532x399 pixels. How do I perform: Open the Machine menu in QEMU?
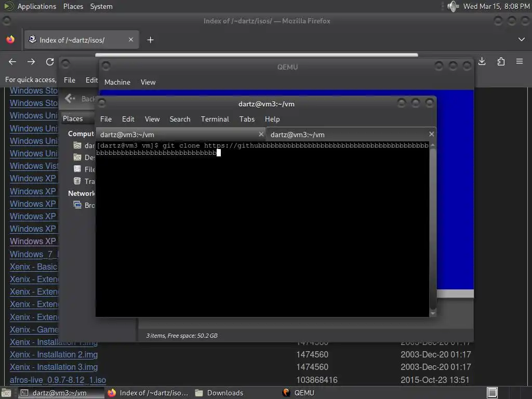click(x=117, y=83)
